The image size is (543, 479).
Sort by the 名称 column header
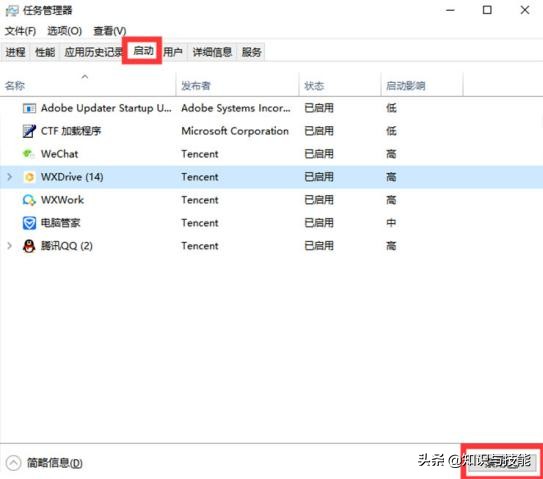pyautogui.click(x=88, y=85)
